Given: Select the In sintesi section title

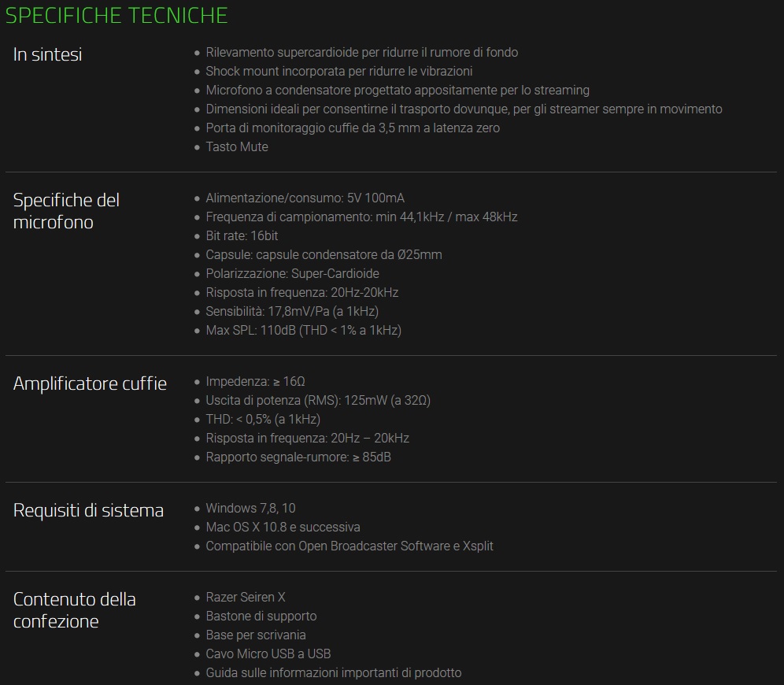Looking at the screenshot, I should [47, 54].
